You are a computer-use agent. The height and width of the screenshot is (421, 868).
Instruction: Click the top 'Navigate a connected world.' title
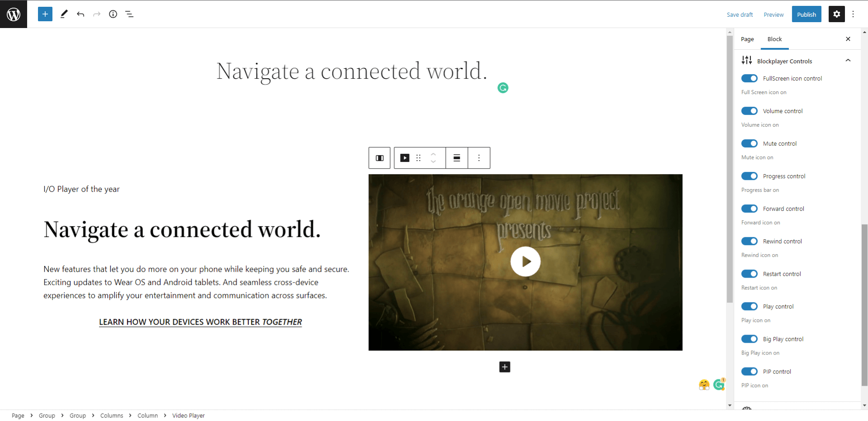point(352,71)
